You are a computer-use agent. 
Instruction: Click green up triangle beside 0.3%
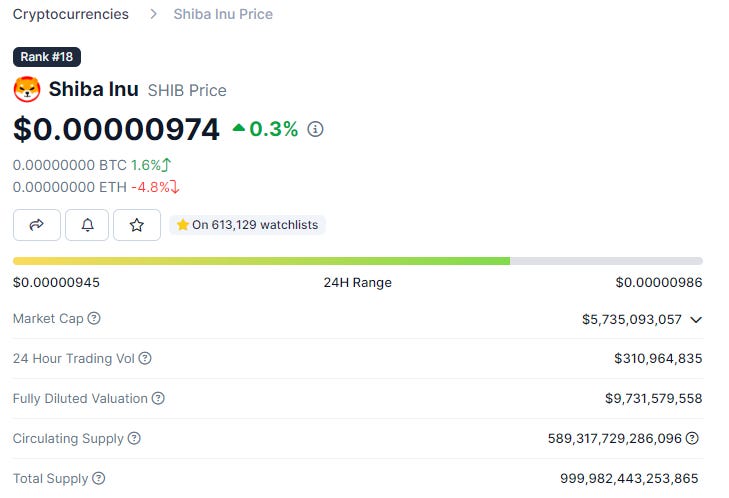coord(239,127)
